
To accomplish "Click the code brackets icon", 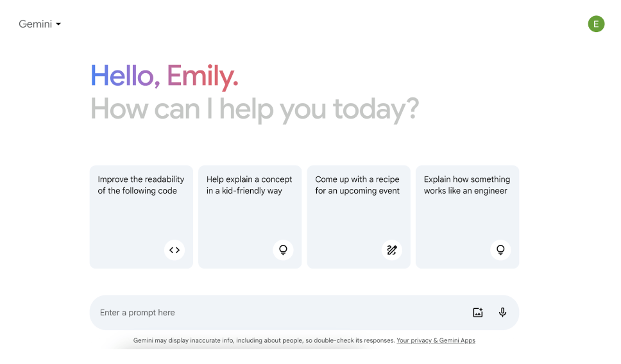I will pyautogui.click(x=174, y=250).
